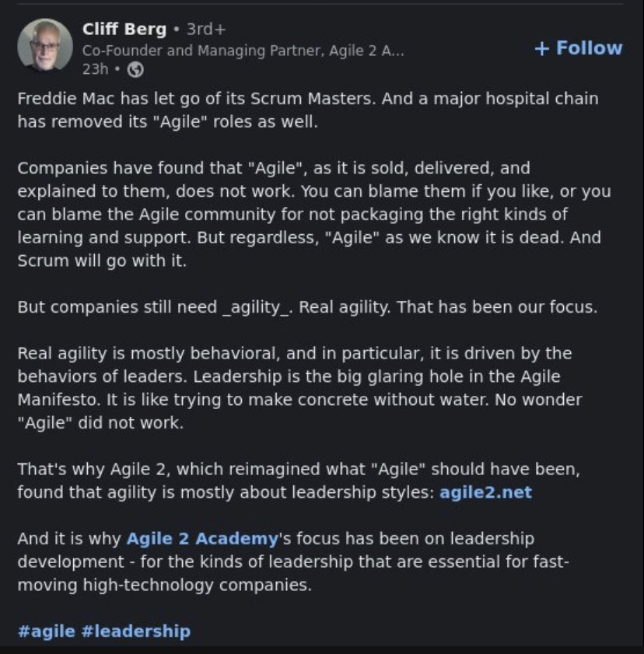Open the agile2.net link
644x654 pixels.
(x=485, y=492)
